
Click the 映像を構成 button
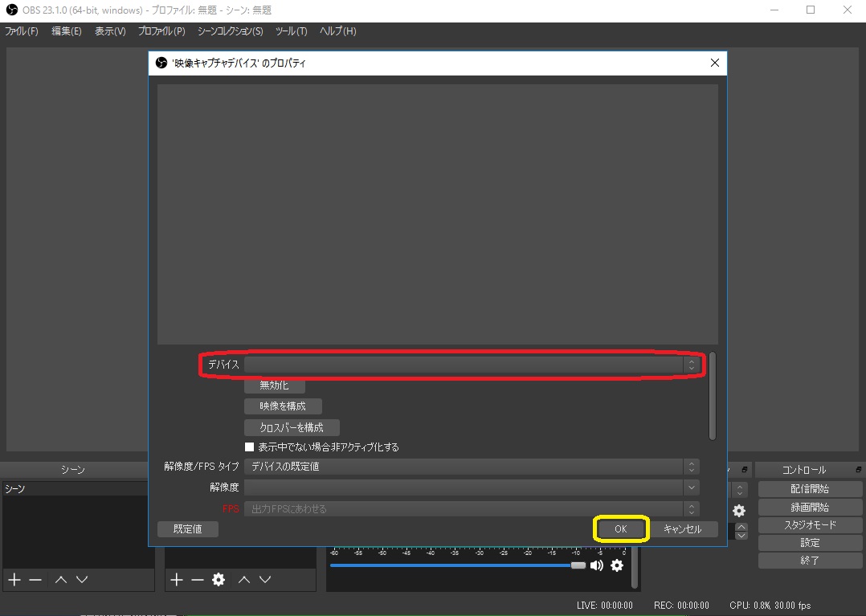click(x=283, y=406)
